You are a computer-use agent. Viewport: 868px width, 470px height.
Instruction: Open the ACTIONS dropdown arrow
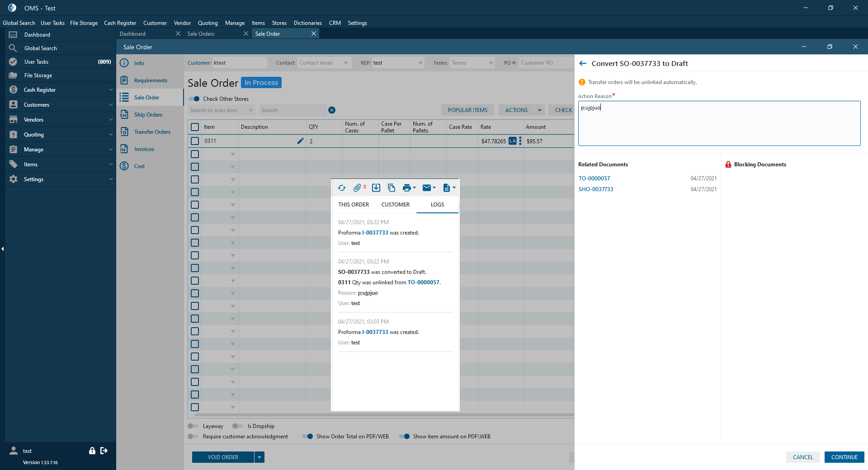[540, 110]
